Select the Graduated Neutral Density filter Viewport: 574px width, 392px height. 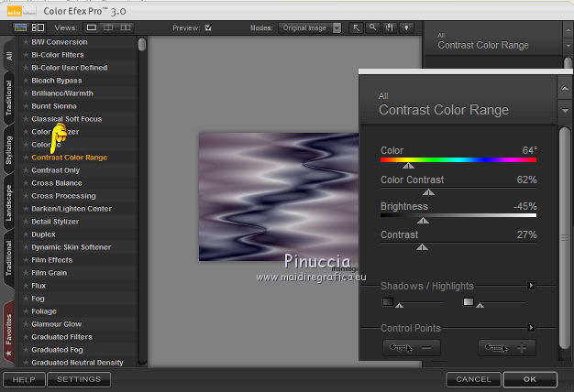[x=77, y=363]
